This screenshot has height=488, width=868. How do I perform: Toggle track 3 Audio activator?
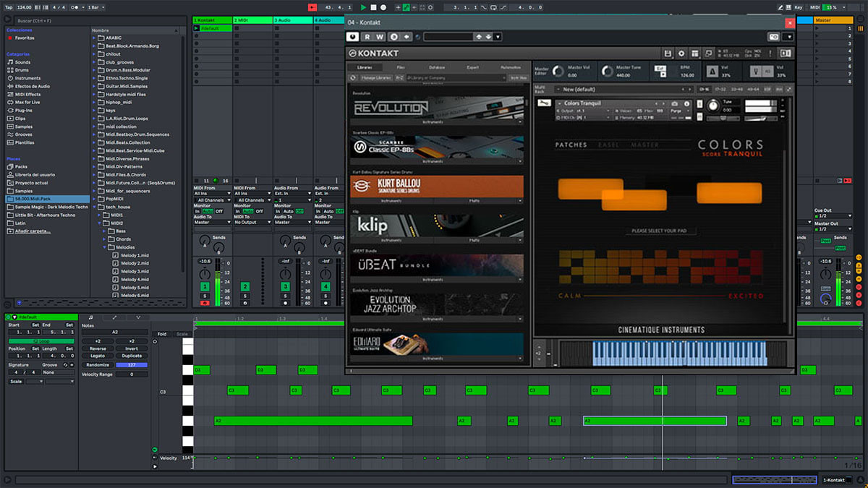[286, 287]
